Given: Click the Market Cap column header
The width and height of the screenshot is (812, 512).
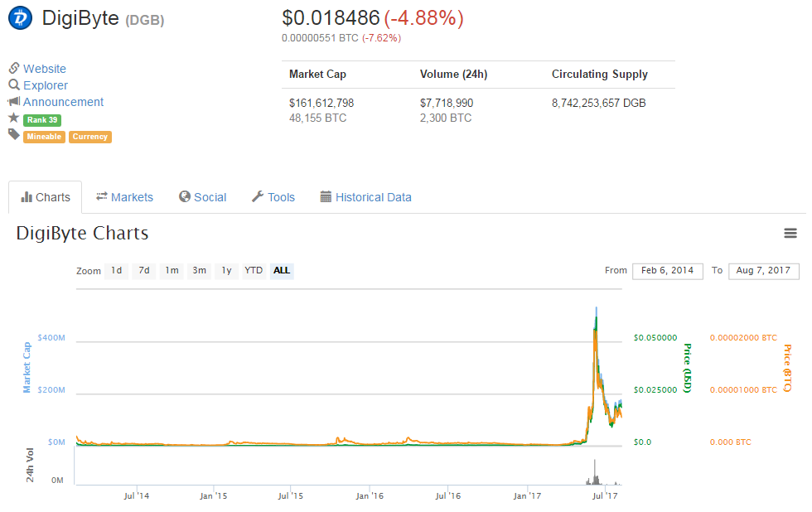Looking at the screenshot, I should point(317,74).
